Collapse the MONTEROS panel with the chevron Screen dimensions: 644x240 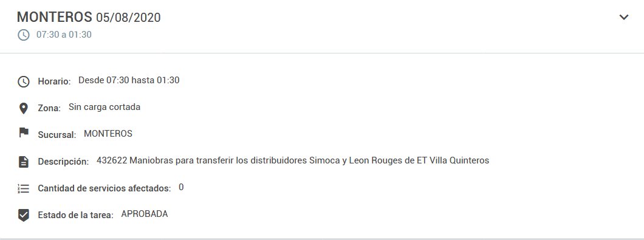pos(624,17)
